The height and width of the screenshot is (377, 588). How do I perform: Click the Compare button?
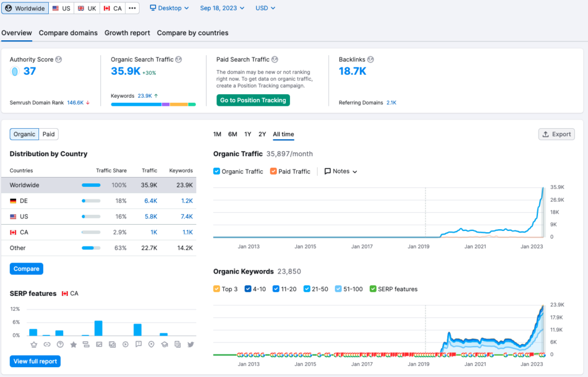(x=26, y=269)
